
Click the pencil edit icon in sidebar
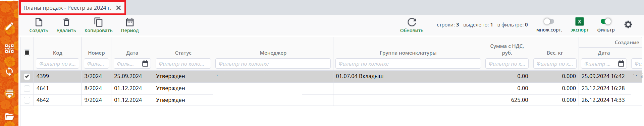pos(9,26)
